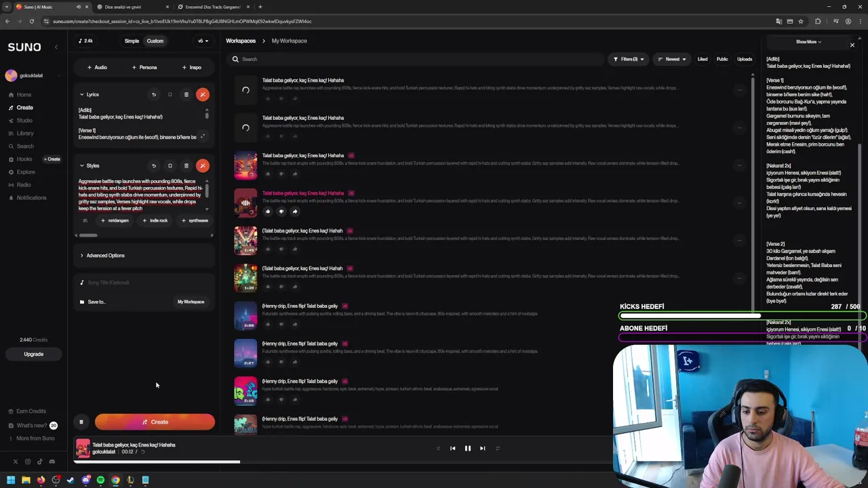Open Suno's TikTok link
Screen dimensions: 868x488
click(x=39, y=462)
